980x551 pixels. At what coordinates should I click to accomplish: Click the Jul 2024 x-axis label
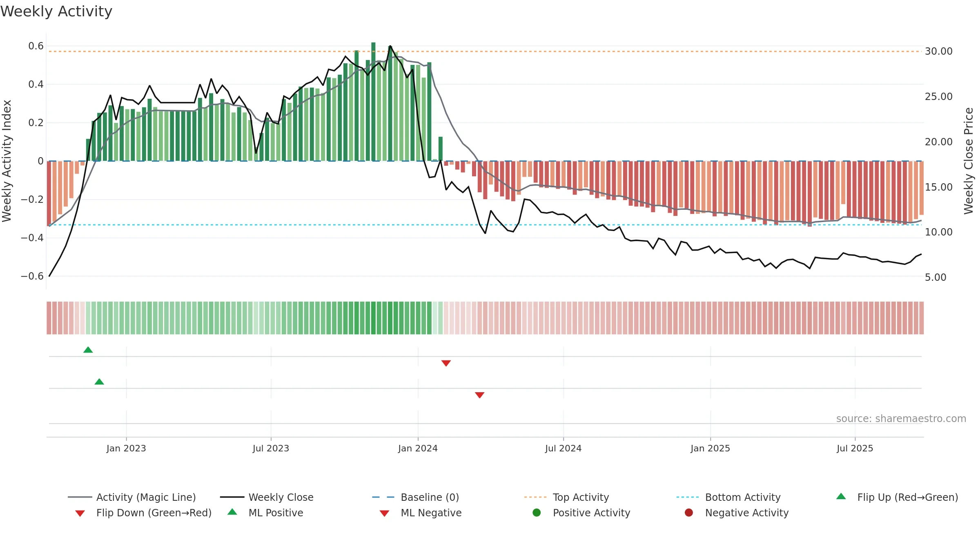point(563,448)
